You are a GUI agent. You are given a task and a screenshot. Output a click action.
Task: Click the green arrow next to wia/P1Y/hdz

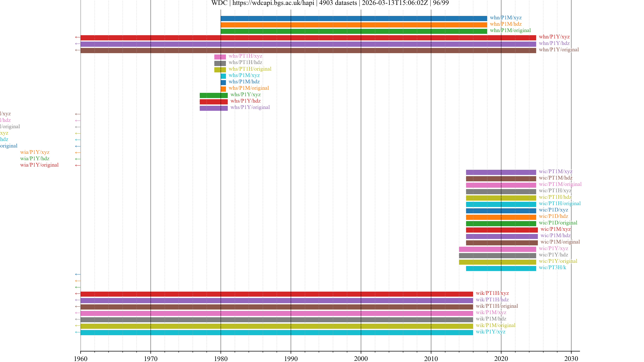(x=78, y=159)
